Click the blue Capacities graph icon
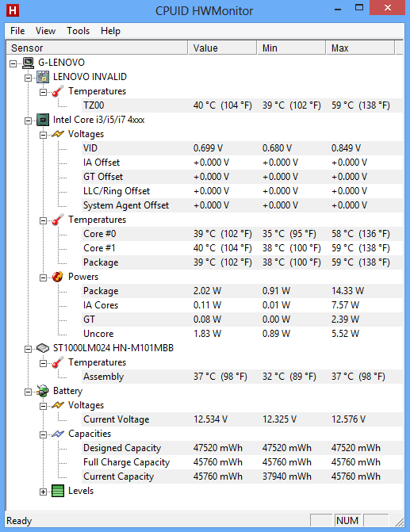This screenshot has height=532, width=410. 58,434
